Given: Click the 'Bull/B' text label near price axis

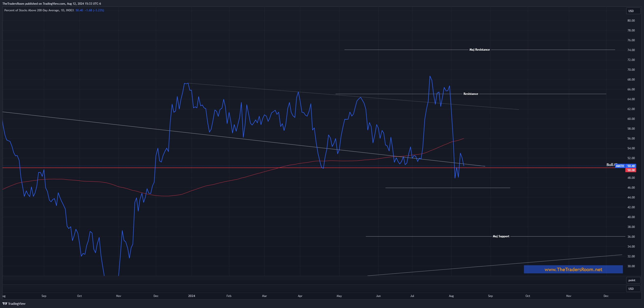Looking at the screenshot, I should pyautogui.click(x=610, y=165).
